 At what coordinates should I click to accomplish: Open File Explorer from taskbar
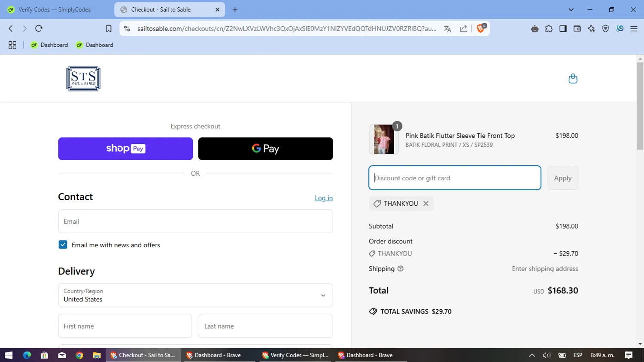[97, 355]
